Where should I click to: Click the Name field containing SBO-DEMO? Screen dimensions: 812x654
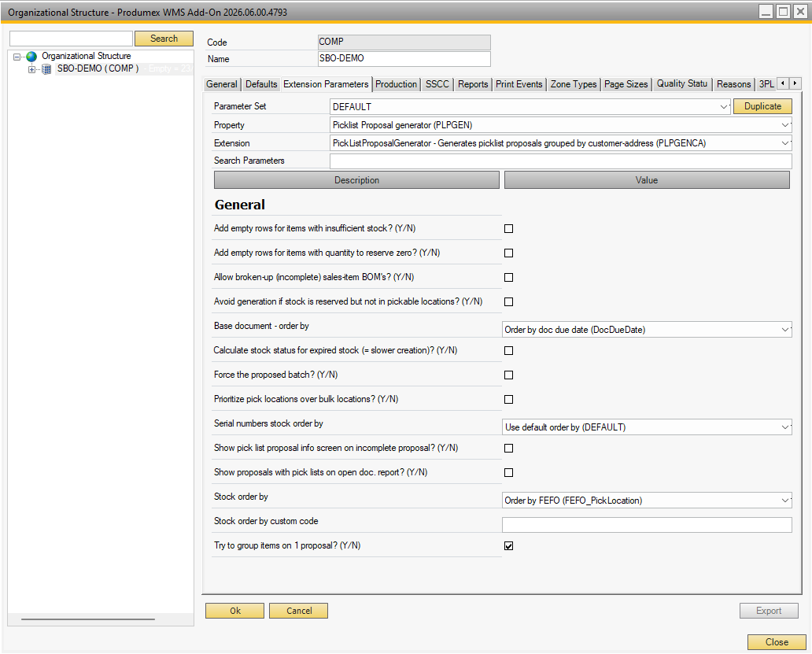(x=404, y=58)
